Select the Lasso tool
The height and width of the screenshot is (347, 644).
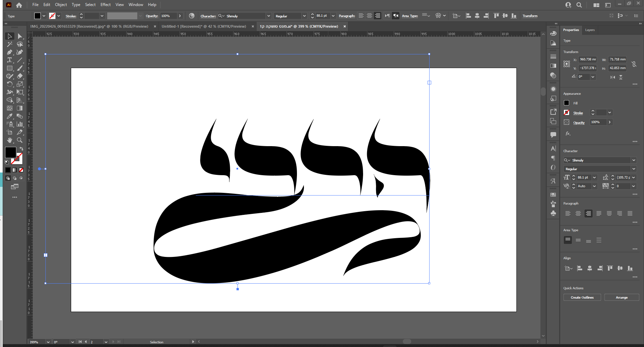click(20, 44)
